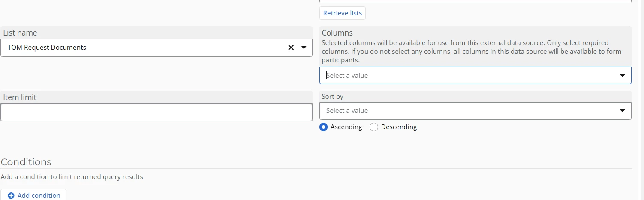Select the Ascending sort order
644x200 pixels.
click(324, 127)
